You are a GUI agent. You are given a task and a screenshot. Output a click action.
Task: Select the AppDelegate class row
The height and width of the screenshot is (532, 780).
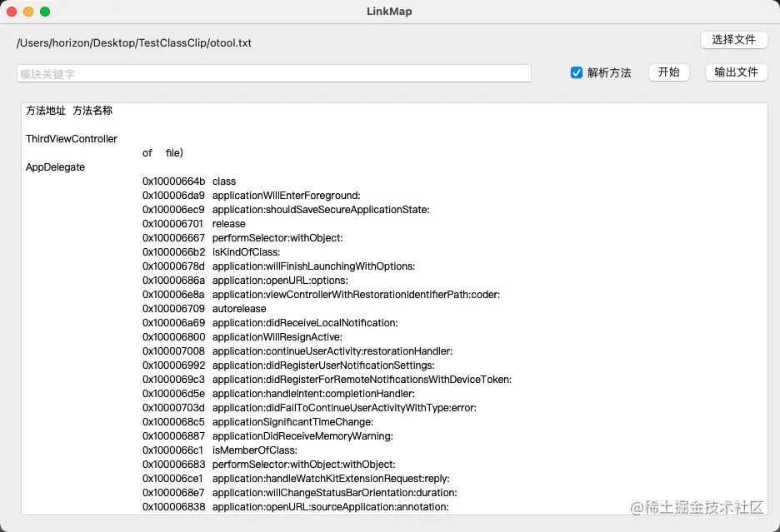(x=55, y=167)
